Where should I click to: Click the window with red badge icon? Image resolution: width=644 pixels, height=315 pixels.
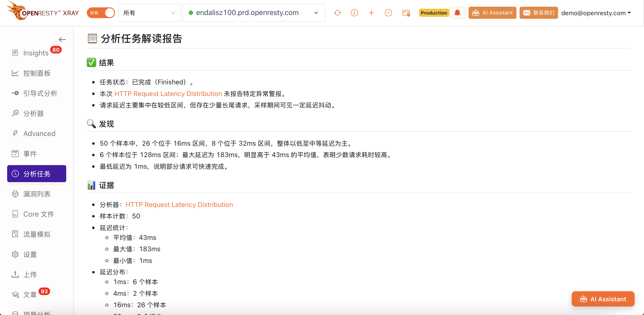[x=406, y=13]
